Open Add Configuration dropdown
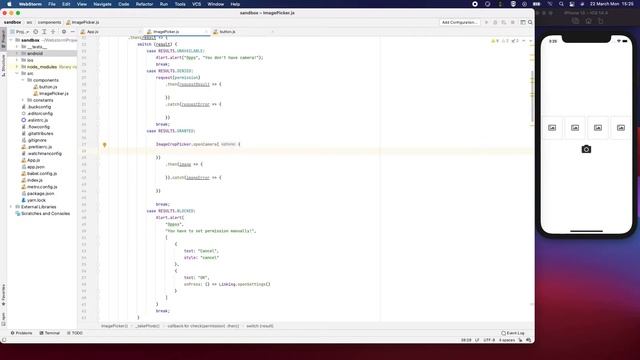Screen dimensions: 640x360 pyautogui.click(x=460, y=22)
